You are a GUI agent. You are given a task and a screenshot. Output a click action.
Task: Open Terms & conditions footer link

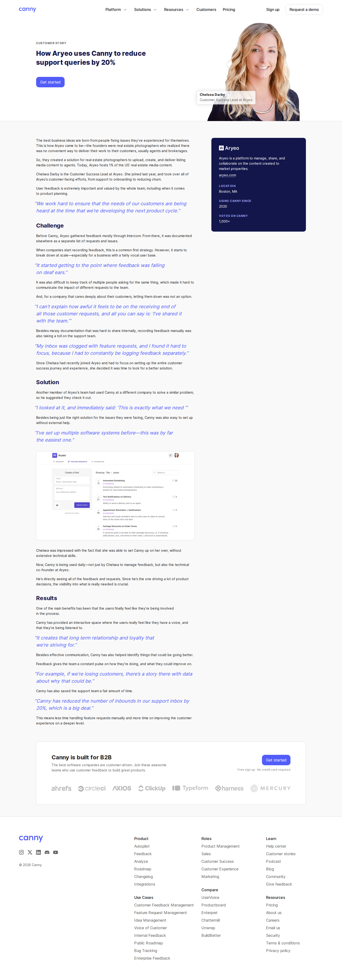click(x=283, y=943)
